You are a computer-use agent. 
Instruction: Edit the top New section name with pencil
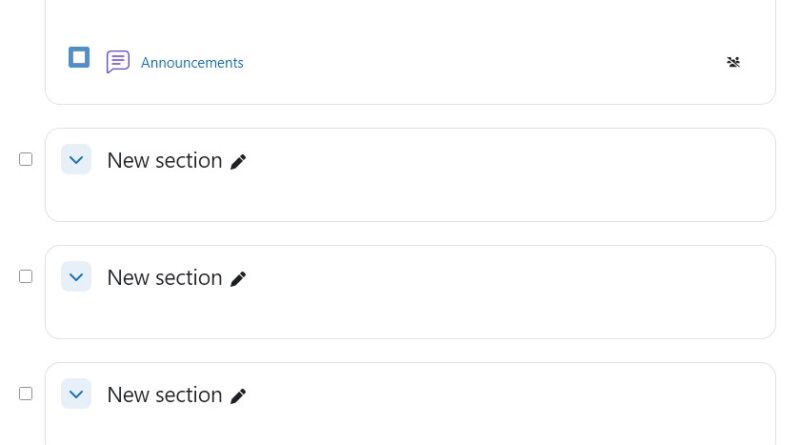click(x=238, y=162)
